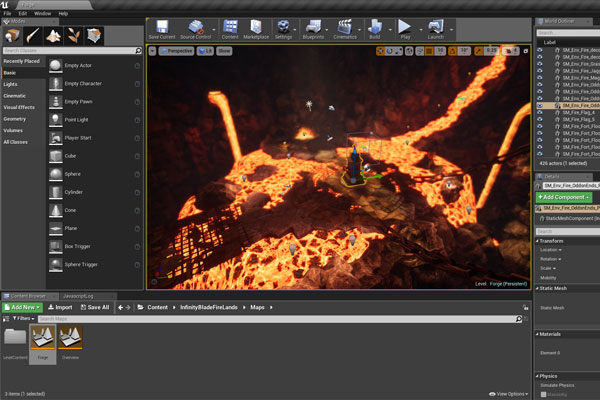
Task: Open the Cinematics toolbar icon
Action: tap(345, 27)
